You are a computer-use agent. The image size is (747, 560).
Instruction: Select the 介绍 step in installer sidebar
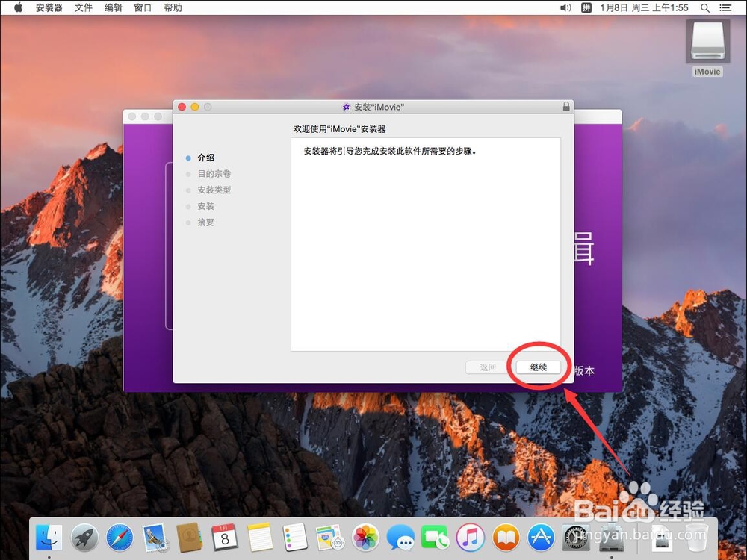[x=206, y=158]
